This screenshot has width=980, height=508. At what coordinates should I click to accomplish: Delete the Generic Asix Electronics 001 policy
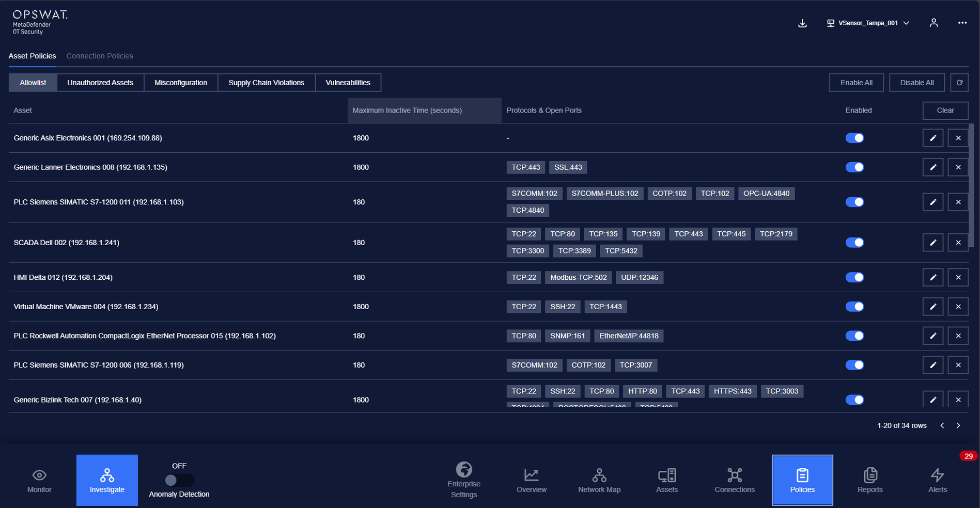(x=958, y=138)
